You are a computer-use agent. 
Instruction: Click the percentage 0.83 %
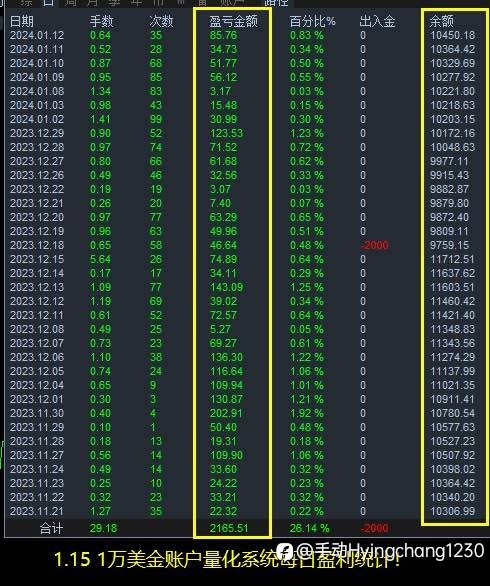307,36
